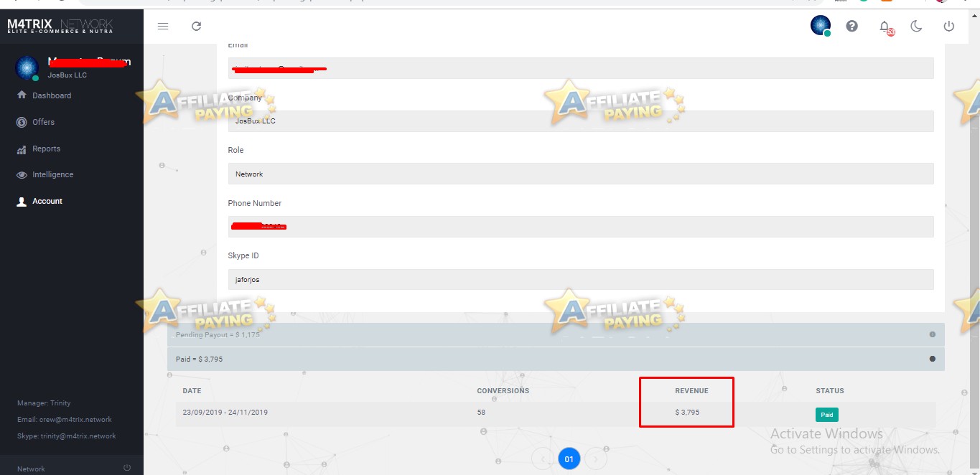Click the page reload icon

196,26
